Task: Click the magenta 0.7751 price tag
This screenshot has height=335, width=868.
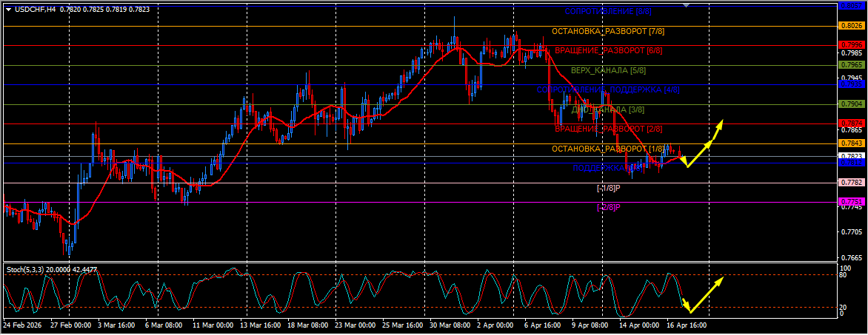Action: coord(852,201)
